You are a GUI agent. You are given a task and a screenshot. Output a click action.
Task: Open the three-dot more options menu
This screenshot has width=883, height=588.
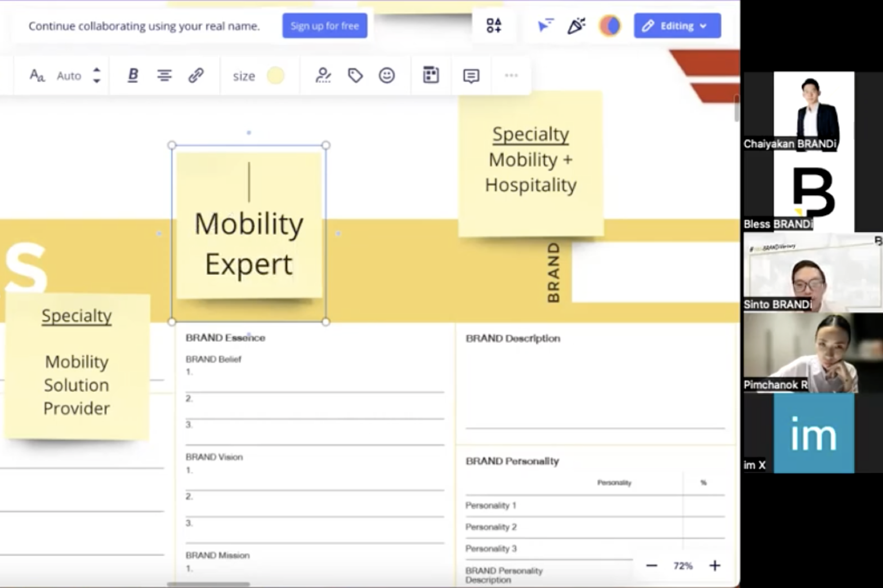pyautogui.click(x=511, y=75)
